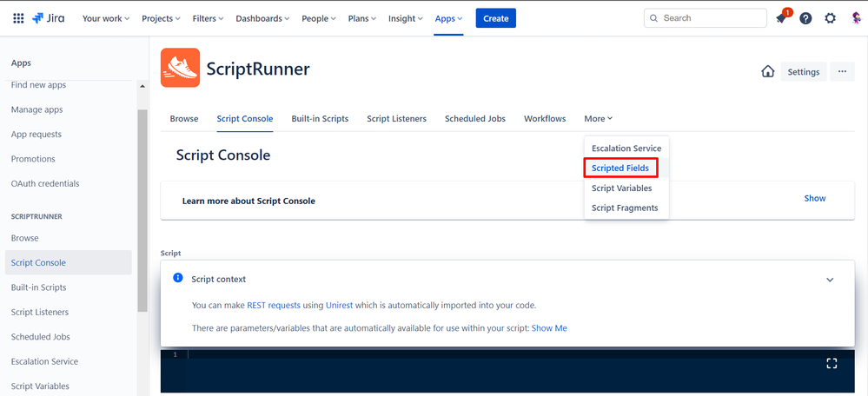This screenshot has height=396, width=868.
Task: Open the app switcher grid icon
Action: pos(18,18)
